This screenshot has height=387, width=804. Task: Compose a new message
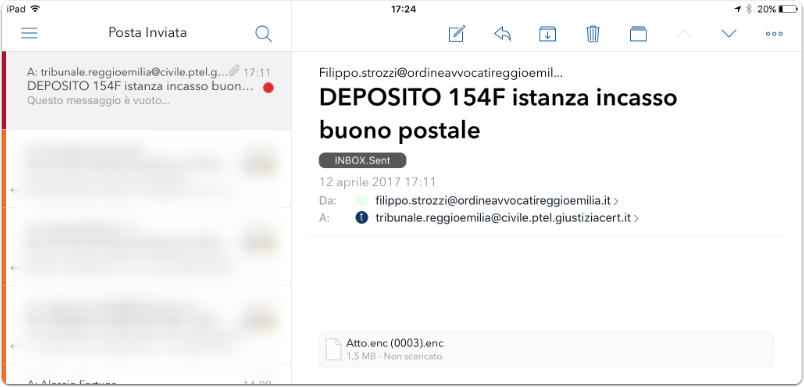pyautogui.click(x=456, y=34)
